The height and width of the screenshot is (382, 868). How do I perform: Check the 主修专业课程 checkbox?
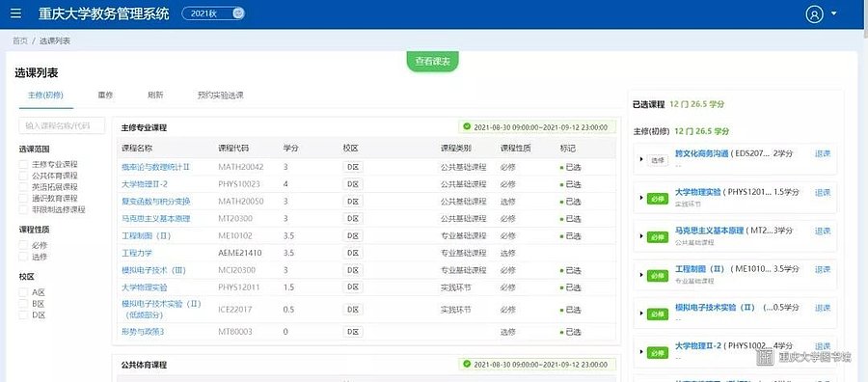[23, 164]
